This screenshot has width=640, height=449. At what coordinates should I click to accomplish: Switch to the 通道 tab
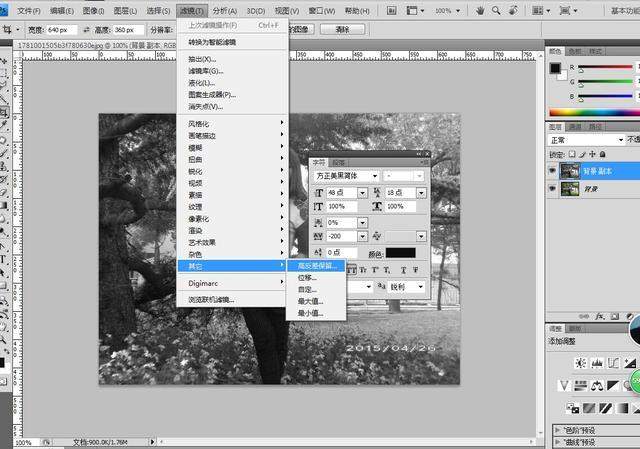tap(575, 127)
